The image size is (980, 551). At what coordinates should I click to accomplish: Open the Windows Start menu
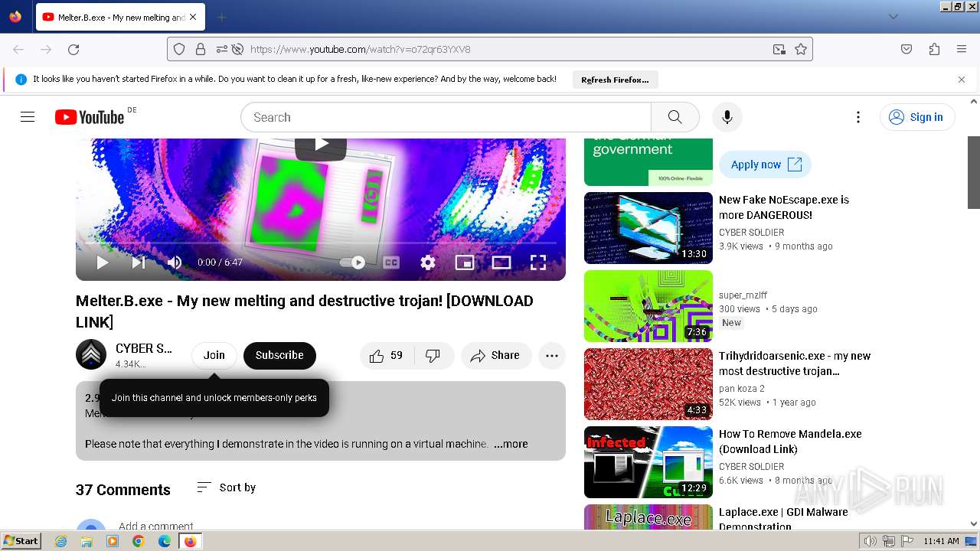[x=21, y=541]
